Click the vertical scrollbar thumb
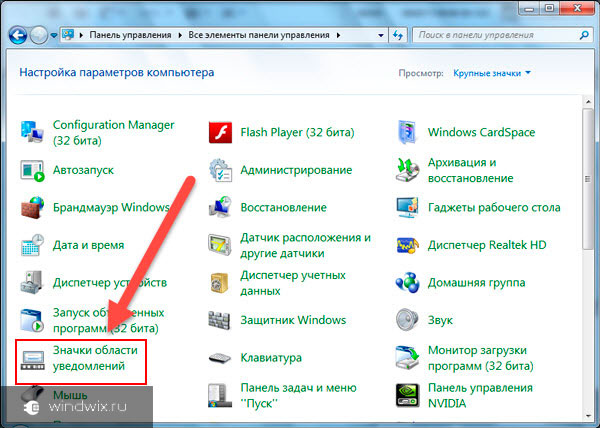This screenshot has width=600, height=428. (x=587, y=179)
